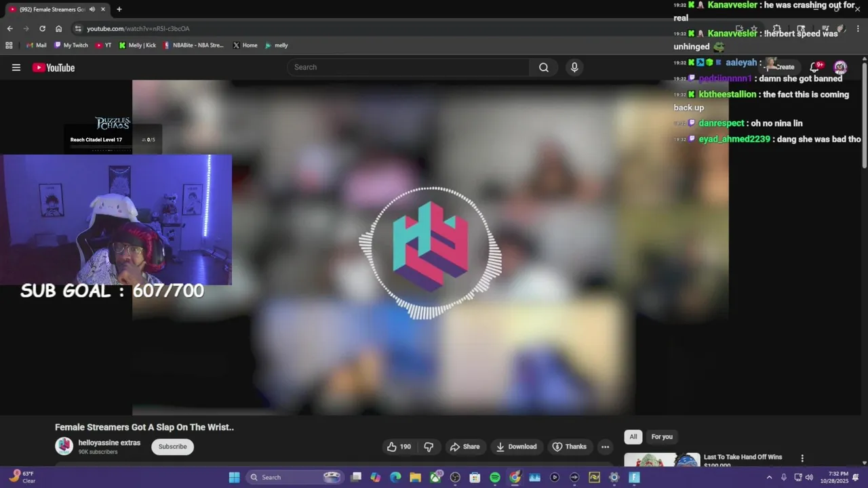
Task: Focus the YouTube search field
Action: pos(408,67)
